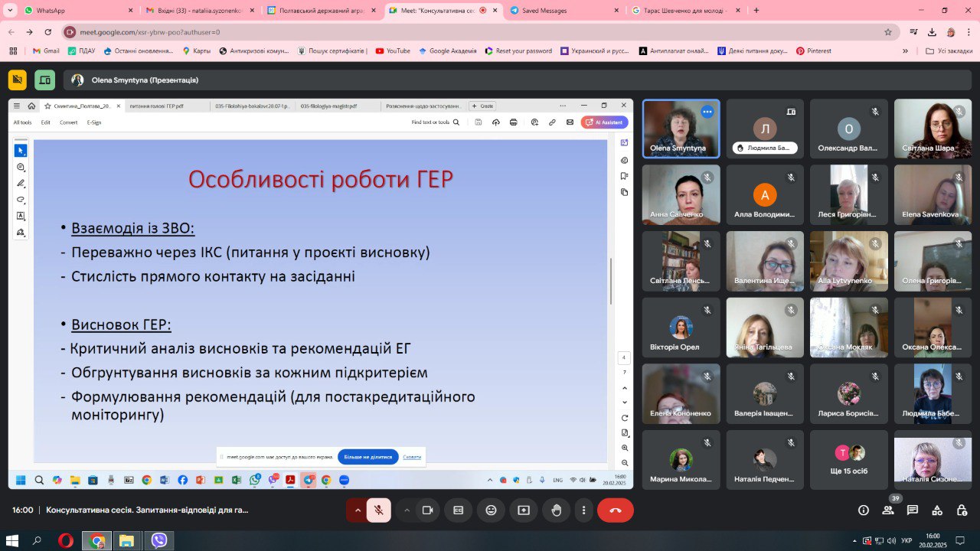Image resolution: width=980 pixels, height=551 pixels.
Task: Click 'All tools' in shared Acrobat window
Action: tap(22, 122)
